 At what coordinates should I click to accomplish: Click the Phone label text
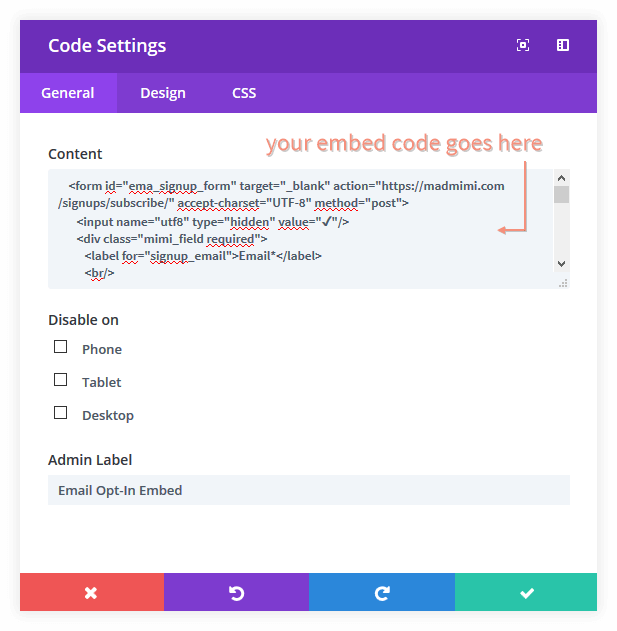[102, 349]
